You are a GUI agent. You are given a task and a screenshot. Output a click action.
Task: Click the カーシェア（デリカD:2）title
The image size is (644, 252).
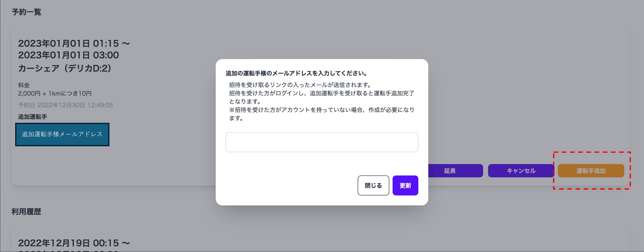pyautogui.click(x=65, y=68)
